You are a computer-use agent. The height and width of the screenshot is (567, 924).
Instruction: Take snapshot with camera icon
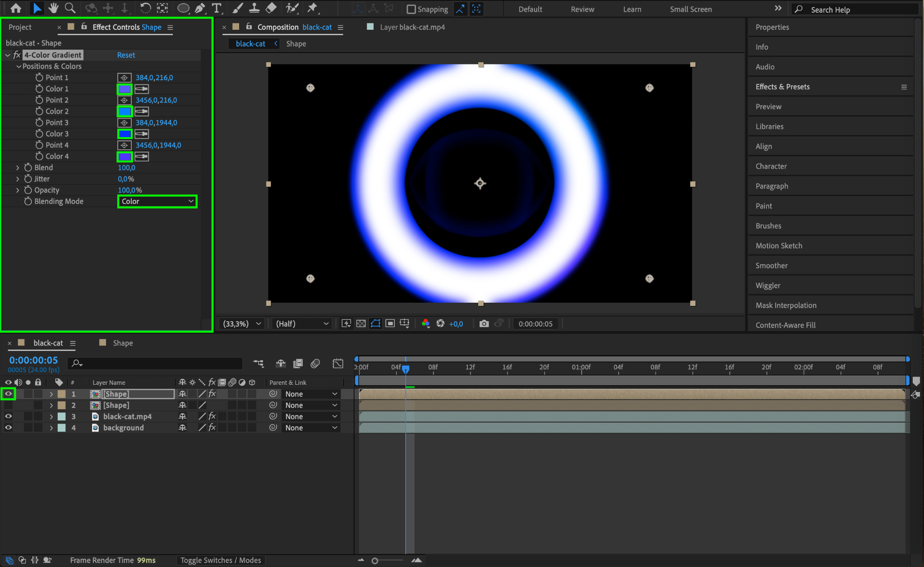click(484, 323)
